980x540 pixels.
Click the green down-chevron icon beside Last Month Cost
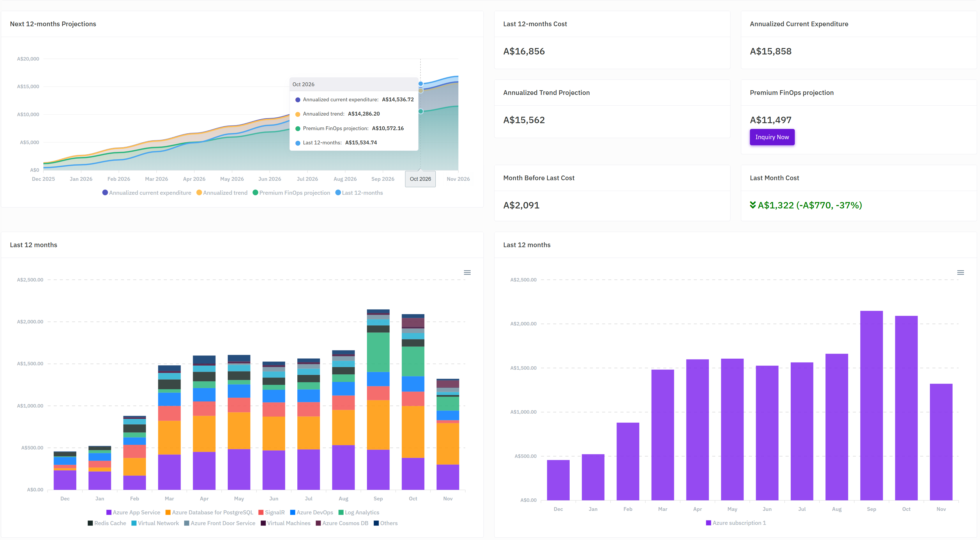(x=753, y=205)
